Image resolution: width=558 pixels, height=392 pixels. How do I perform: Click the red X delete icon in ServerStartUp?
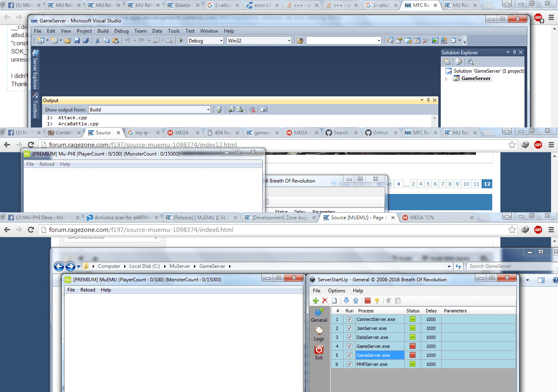tap(325, 301)
